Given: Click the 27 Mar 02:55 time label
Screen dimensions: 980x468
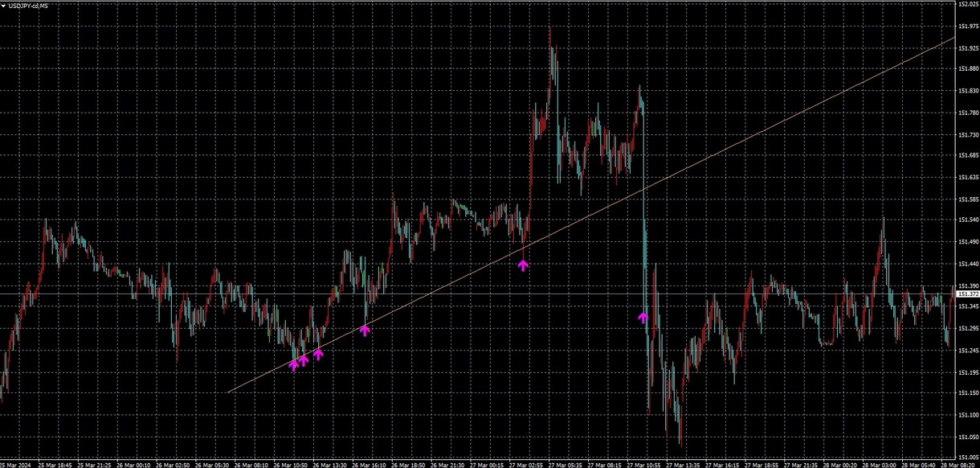Looking at the screenshot, I should pyautogui.click(x=528, y=464).
